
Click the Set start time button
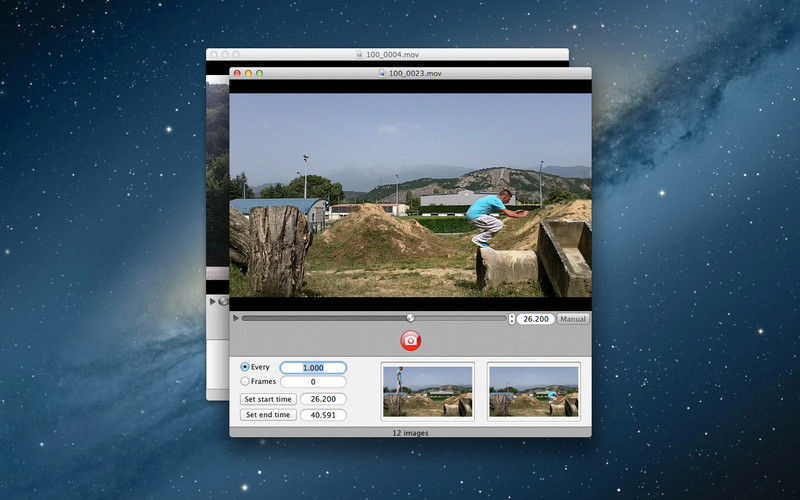(x=268, y=399)
